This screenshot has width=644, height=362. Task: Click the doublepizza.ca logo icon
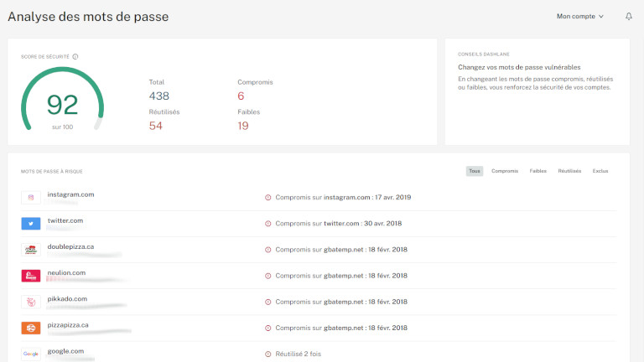click(x=31, y=250)
